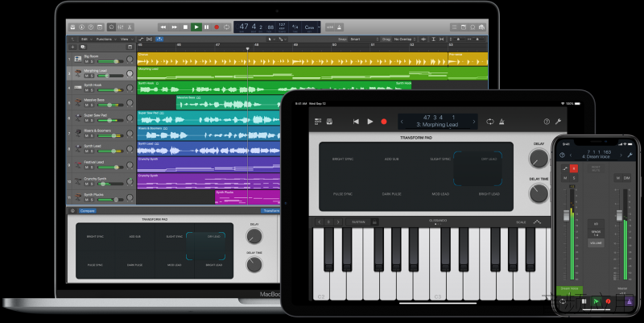644x323 pixels.
Task: Click Fast Forward in the MacBook transport
Action: 175,27
